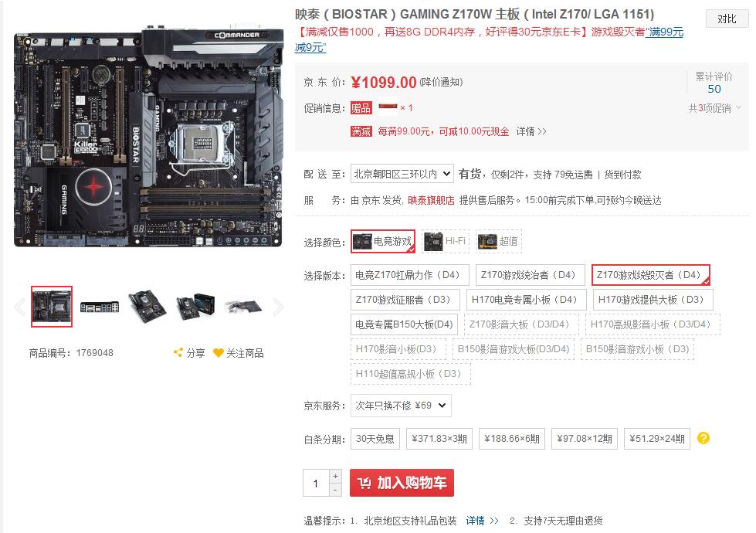Open the 映泰旗舰店 store link
756x533 pixels.
(x=431, y=201)
